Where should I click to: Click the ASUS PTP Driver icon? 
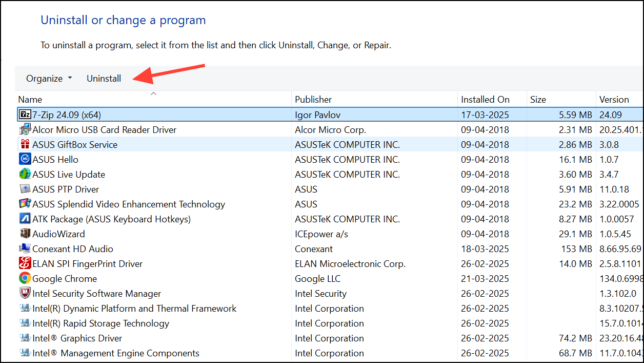(x=25, y=189)
